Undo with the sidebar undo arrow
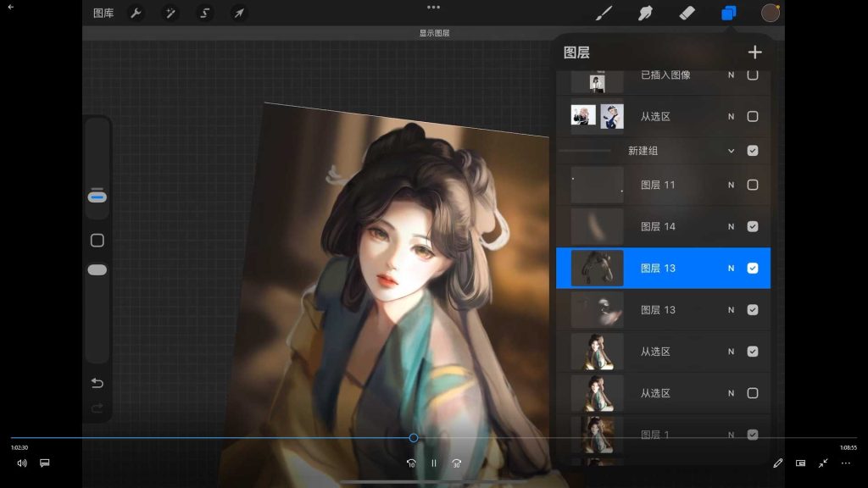This screenshot has width=868, height=488. pos(97,383)
